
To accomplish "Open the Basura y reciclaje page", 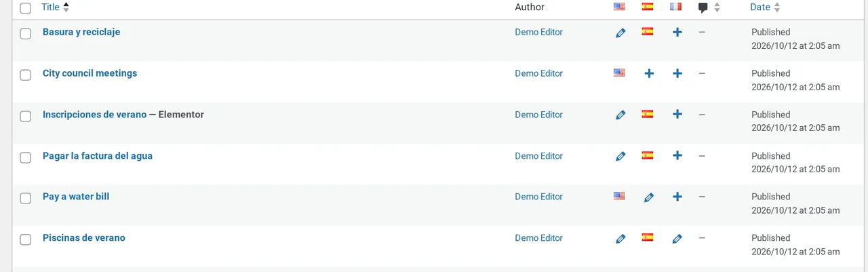I will click(x=81, y=32).
